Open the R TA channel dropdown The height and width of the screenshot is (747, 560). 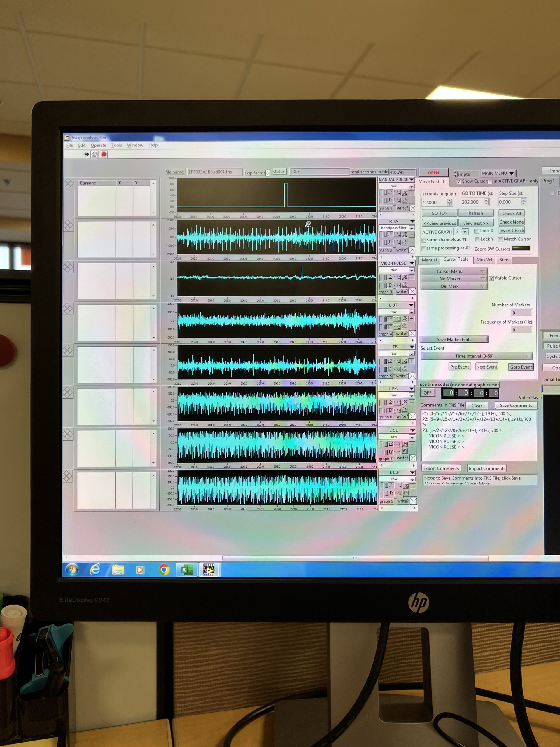click(x=396, y=221)
